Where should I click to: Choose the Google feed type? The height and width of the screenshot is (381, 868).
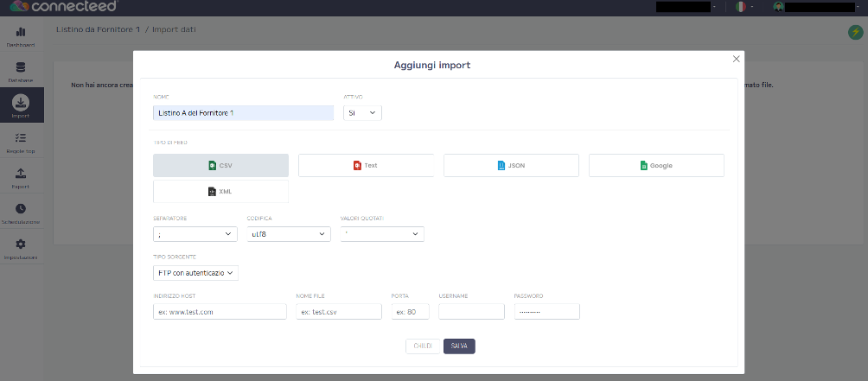tap(656, 165)
